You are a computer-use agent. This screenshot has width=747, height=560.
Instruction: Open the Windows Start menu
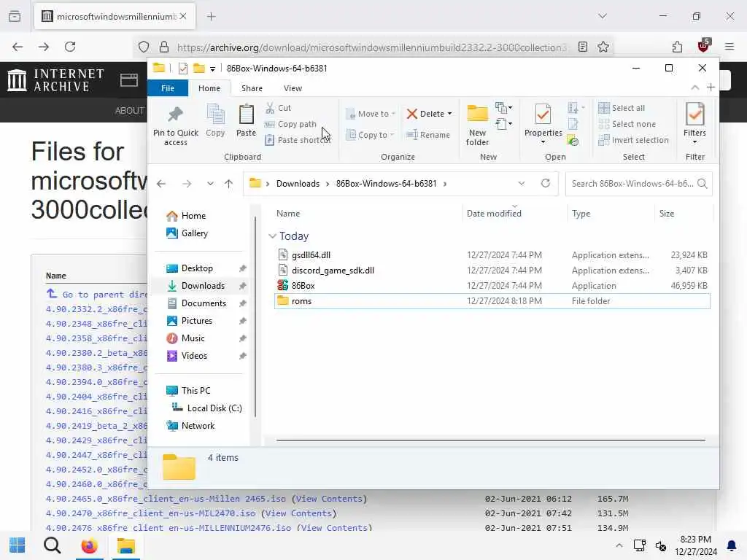click(18, 545)
